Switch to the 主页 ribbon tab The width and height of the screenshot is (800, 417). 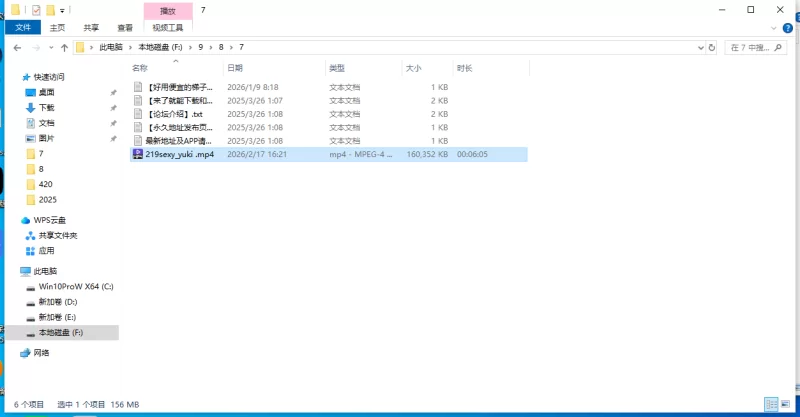click(57, 28)
